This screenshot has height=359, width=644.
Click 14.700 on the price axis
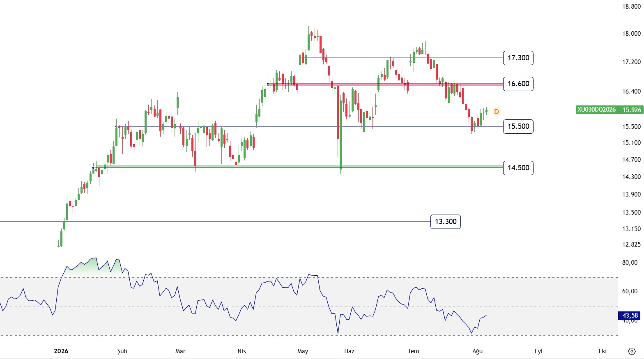[631, 160]
